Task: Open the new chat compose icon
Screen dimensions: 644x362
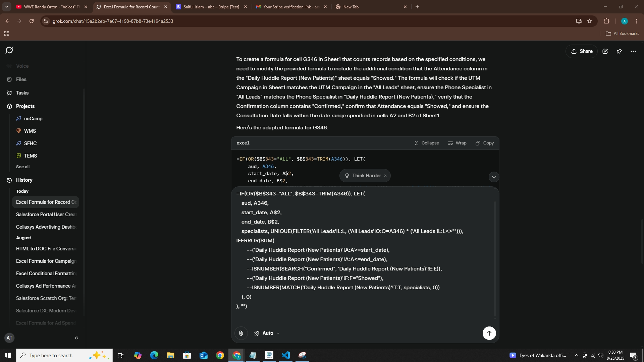Action: pos(605,51)
